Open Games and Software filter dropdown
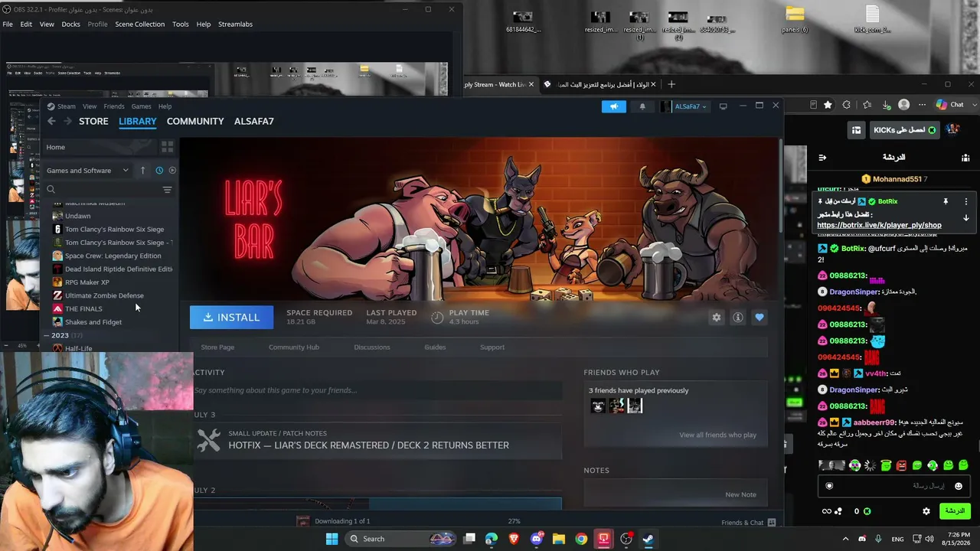Image resolution: width=980 pixels, height=551 pixels. click(89, 171)
